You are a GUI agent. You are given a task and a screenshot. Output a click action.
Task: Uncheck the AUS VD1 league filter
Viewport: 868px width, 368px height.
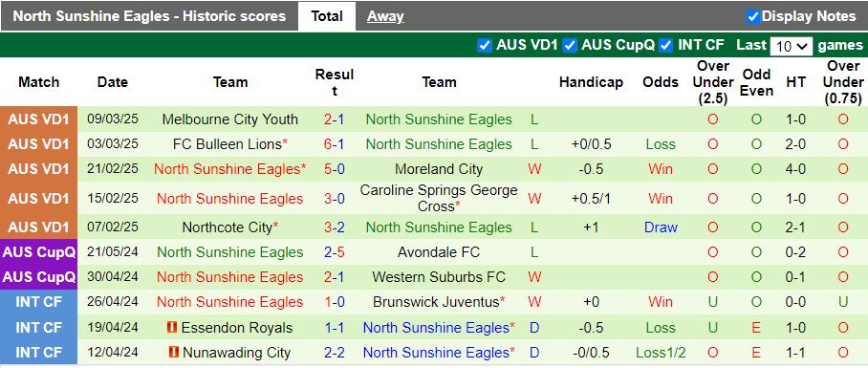485,45
